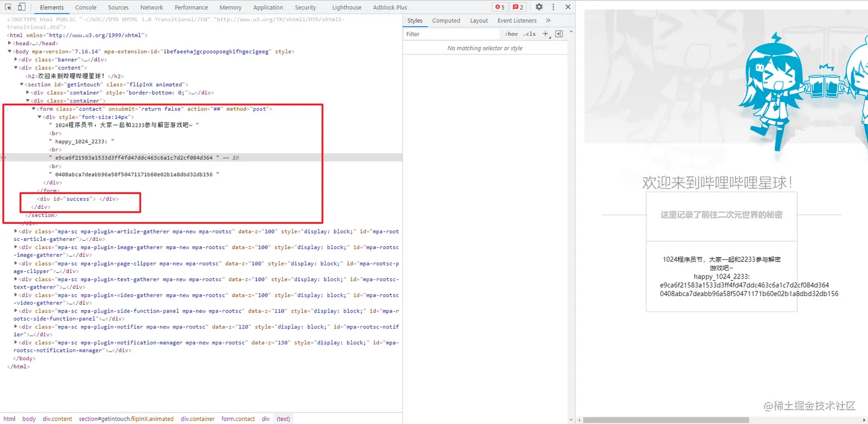Select the happy_1024_2233 text node
The height and width of the screenshot is (424, 868).
[82, 141]
